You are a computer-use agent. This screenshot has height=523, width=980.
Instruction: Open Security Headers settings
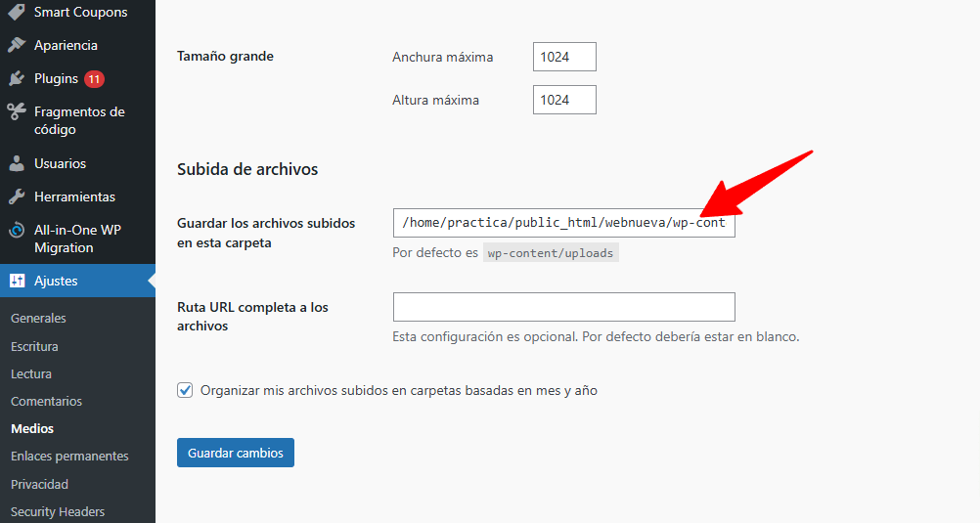point(58,511)
